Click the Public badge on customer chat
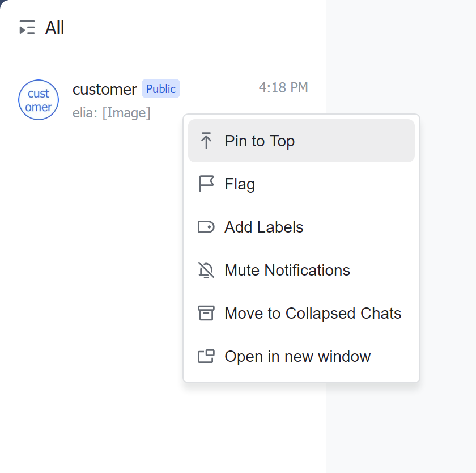 click(161, 89)
